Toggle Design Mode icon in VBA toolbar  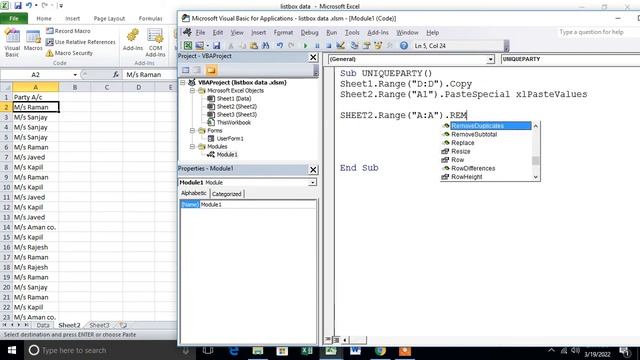point(341,46)
